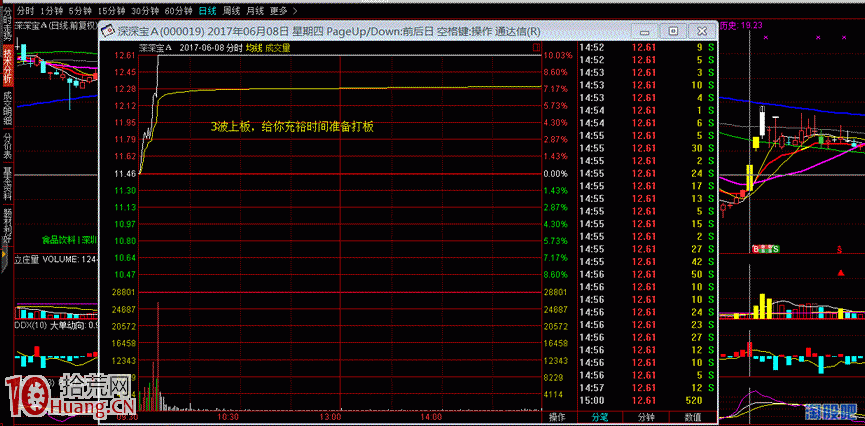Click the volume 50 in the 14:56 trade row
865x426 pixels.
697,274
